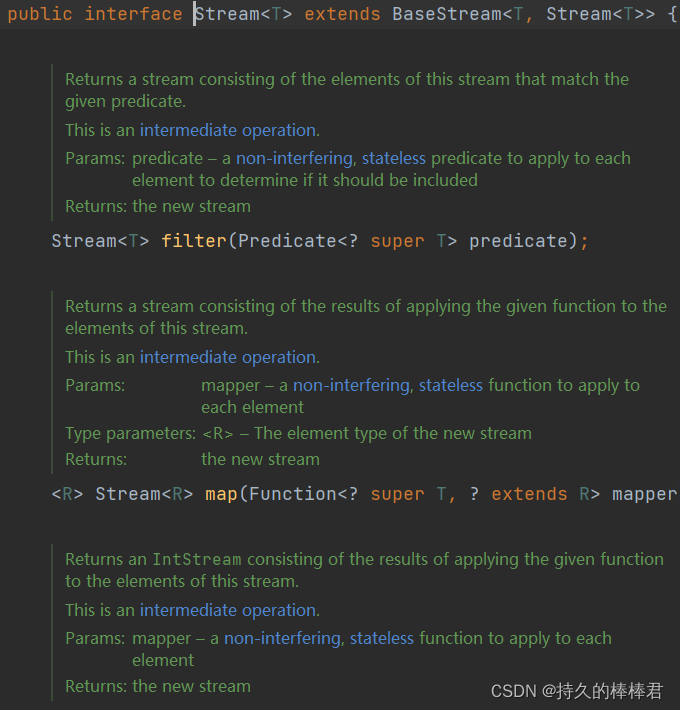The width and height of the screenshot is (680, 710).
Task: Click 'mapper' parameter name in map signature
Action: (x=645, y=494)
